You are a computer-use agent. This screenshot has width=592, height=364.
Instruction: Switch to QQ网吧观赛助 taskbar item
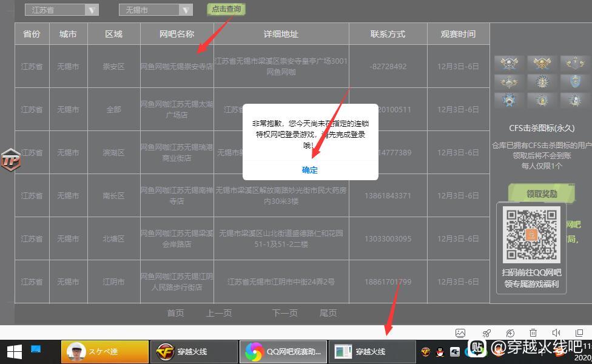click(283, 352)
